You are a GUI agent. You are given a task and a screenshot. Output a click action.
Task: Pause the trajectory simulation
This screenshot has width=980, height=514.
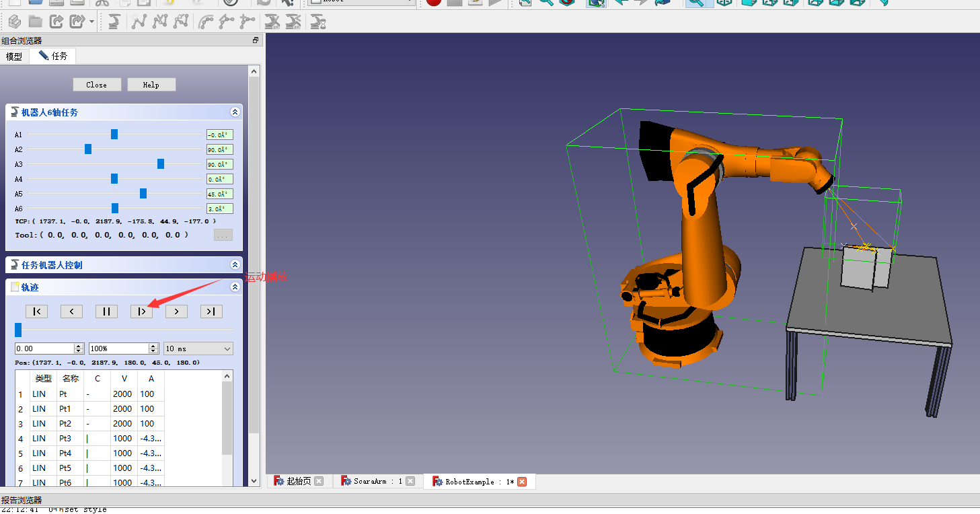coord(106,311)
